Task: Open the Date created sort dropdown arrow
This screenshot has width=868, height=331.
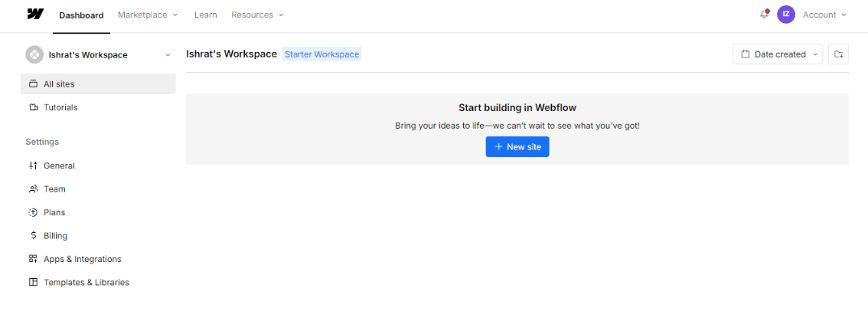Action: 815,54
